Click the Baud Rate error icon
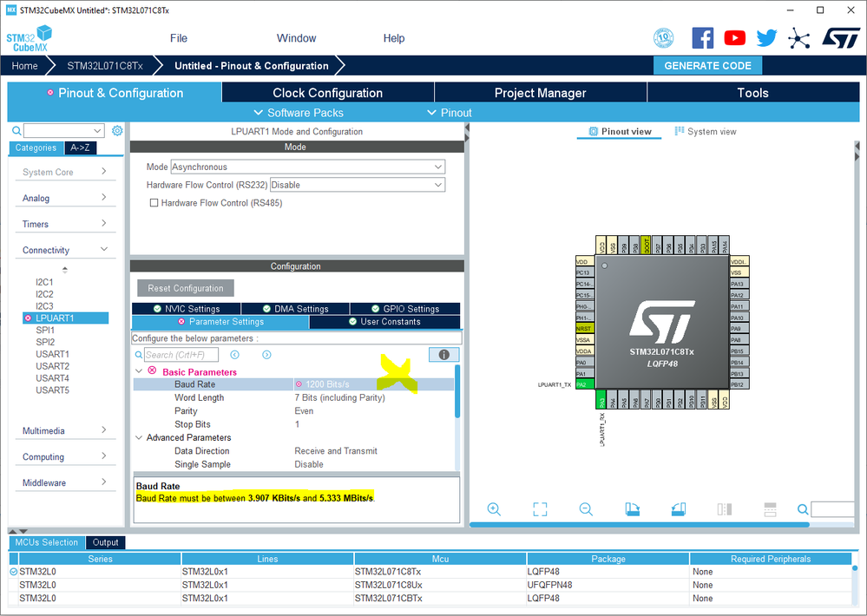 [x=299, y=383]
